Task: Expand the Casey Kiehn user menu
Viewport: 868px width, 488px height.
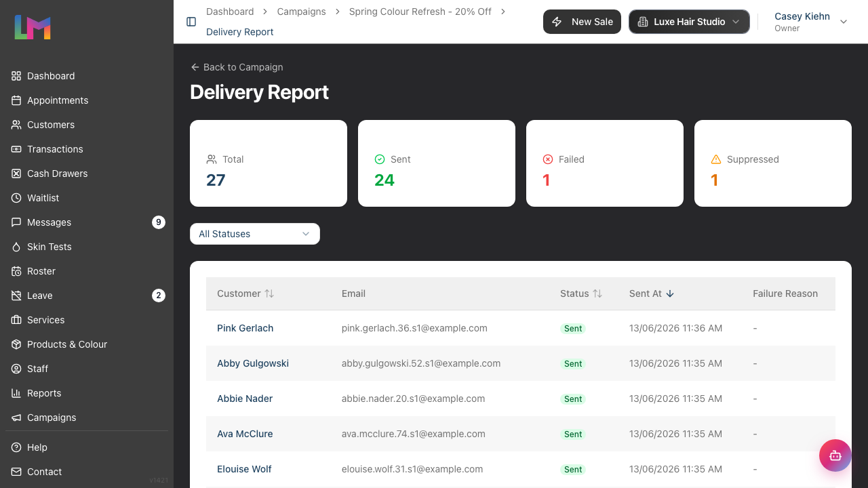Action: (811, 22)
